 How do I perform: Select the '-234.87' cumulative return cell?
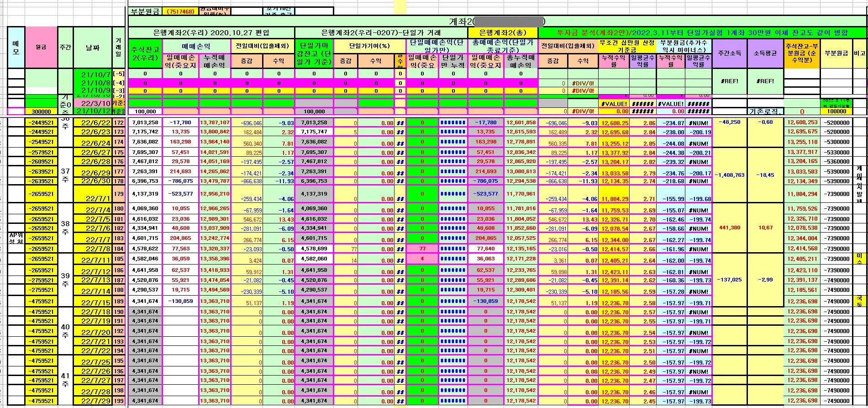671,123
